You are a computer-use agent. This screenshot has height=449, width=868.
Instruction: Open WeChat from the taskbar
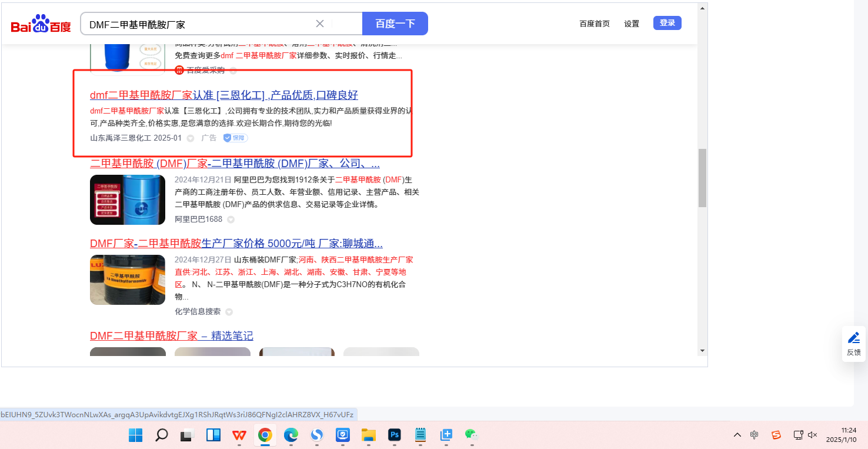[x=472, y=435]
